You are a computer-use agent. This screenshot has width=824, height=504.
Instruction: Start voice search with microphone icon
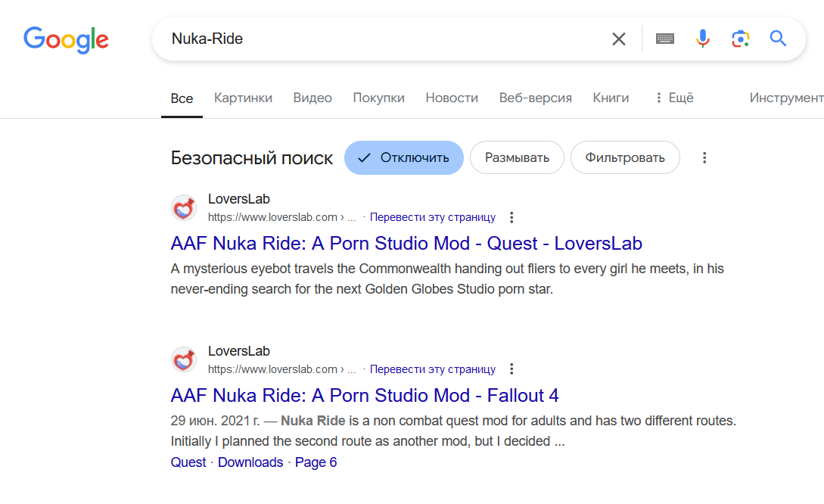[703, 39]
